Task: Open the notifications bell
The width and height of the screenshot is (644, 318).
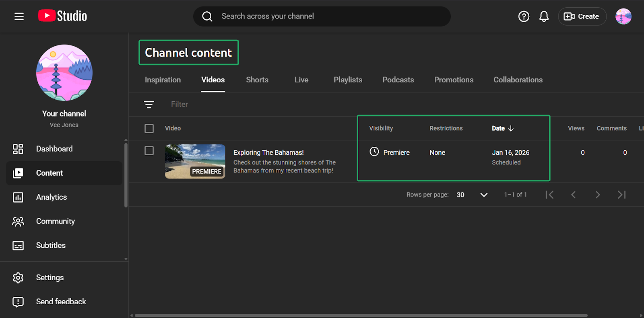Action: click(x=544, y=16)
